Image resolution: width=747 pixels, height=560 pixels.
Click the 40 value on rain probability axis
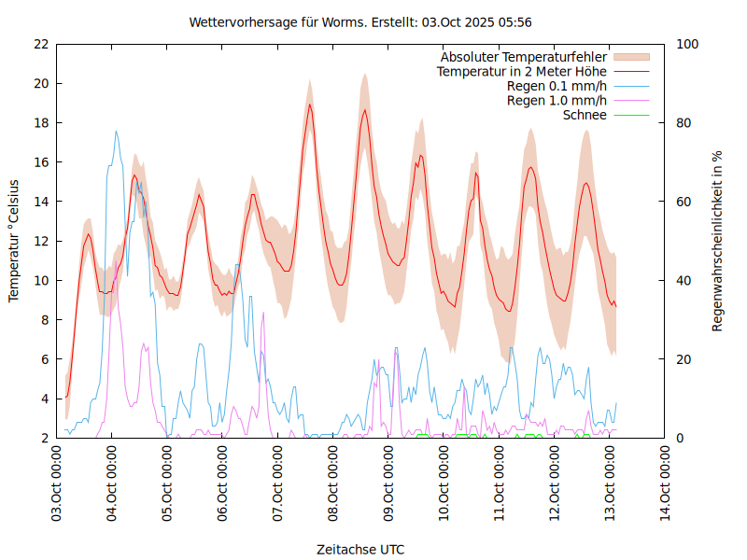(x=683, y=281)
